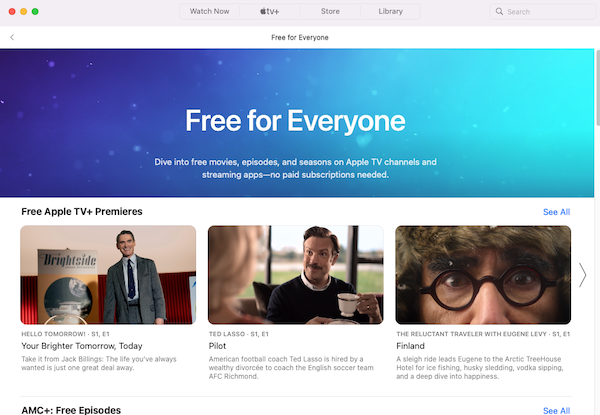This screenshot has width=600, height=415.
Task: See All Free Apple TV+ Premieres
Action: [x=556, y=212]
